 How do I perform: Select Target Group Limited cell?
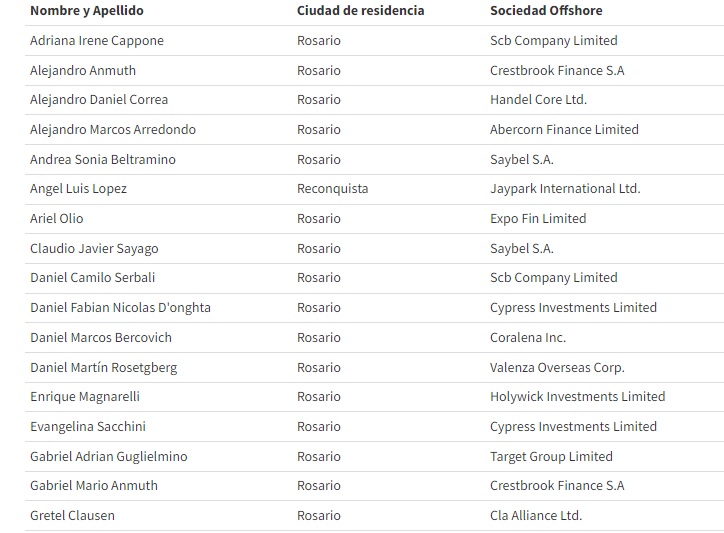[551, 457]
